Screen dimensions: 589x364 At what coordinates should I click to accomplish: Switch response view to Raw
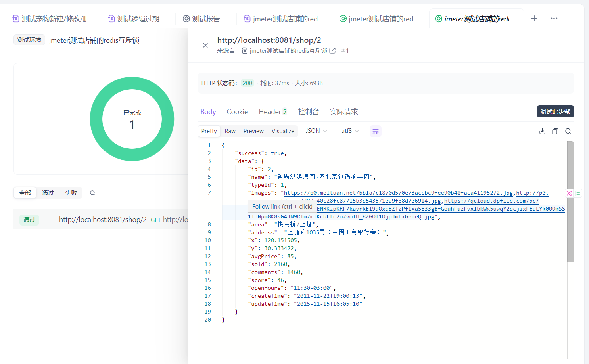click(x=230, y=131)
